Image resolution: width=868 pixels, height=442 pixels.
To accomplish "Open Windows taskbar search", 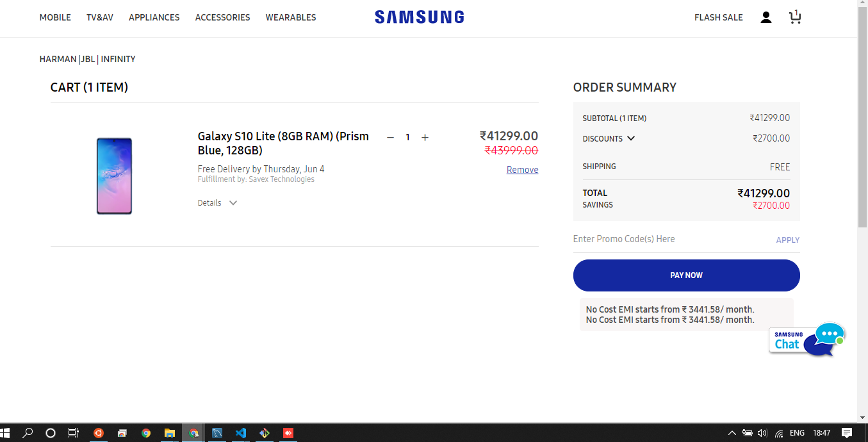I will [28, 433].
